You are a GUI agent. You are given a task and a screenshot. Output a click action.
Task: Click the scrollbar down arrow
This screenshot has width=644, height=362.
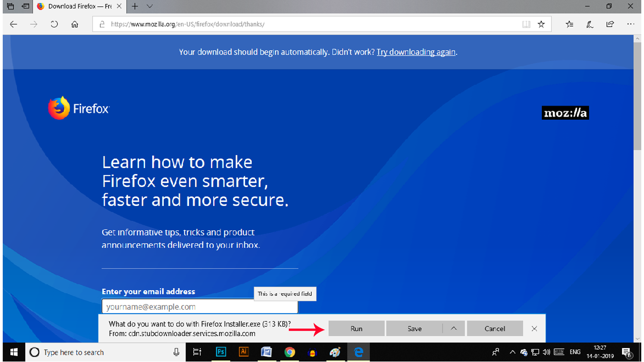(x=637, y=339)
